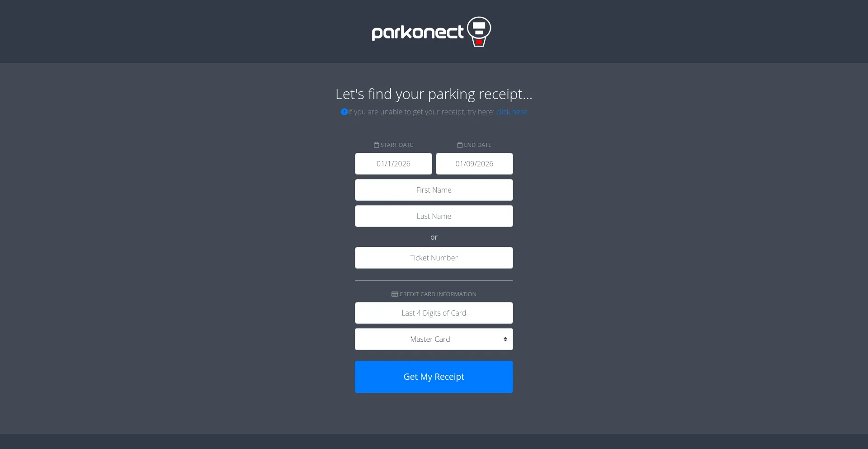
Task: Click the blue info icon near receipt message
Action: click(x=344, y=112)
